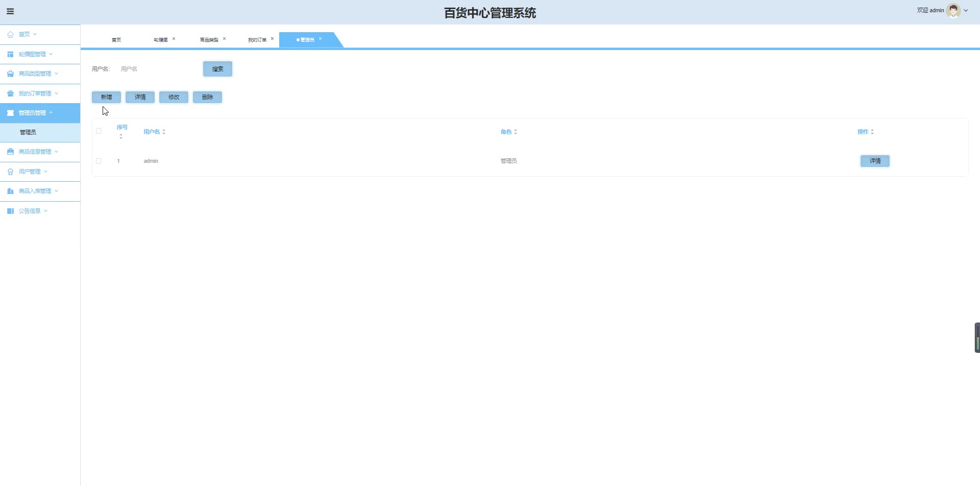Click the 详情 button above the table
This screenshot has width=980, height=486.
(140, 97)
